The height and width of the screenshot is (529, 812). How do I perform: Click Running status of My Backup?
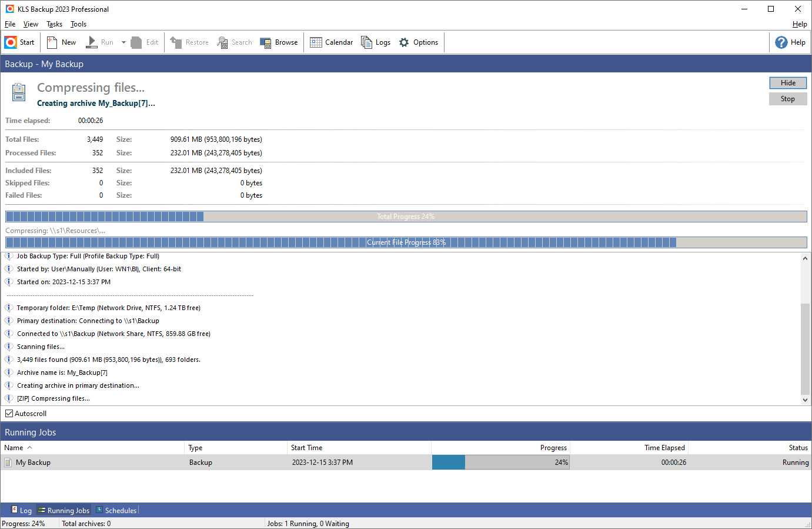[x=796, y=463]
